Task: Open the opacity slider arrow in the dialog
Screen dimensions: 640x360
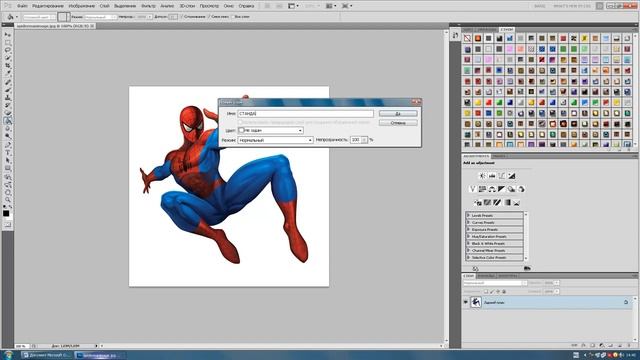Action: pyautogui.click(x=364, y=140)
